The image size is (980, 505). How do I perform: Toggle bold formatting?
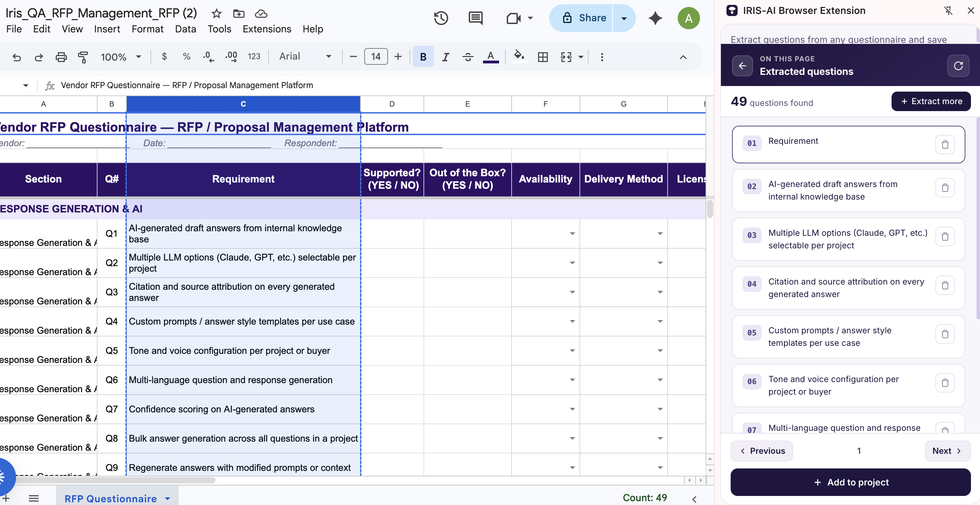423,57
